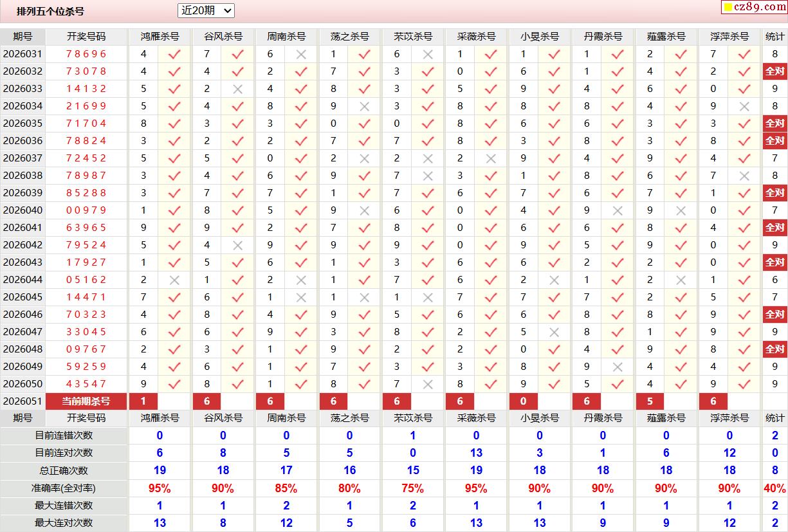Select issue number 2026040
The width and height of the screenshot is (788, 532).
[23, 210]
